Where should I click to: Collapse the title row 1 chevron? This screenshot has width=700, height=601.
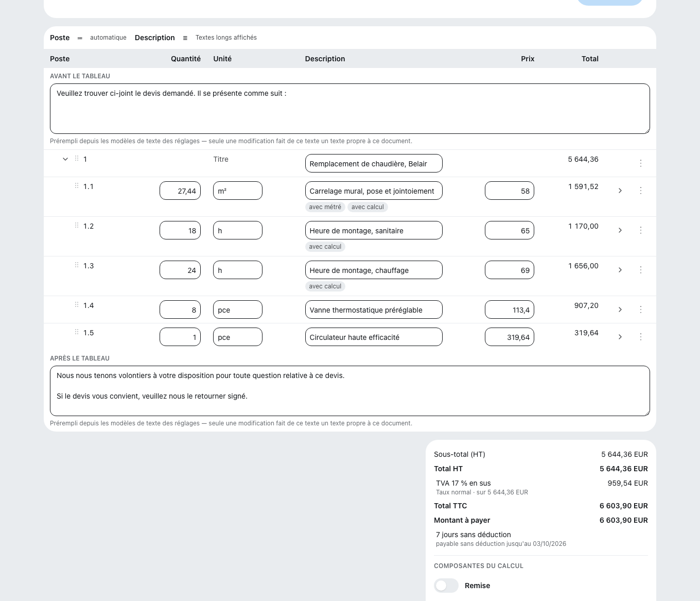(65, 159)
